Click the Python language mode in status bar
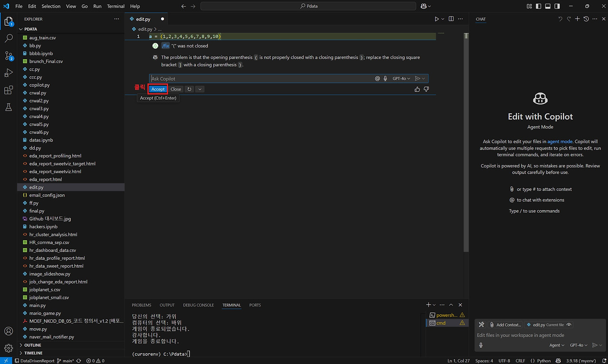608x364 pixels. [543, 361]
